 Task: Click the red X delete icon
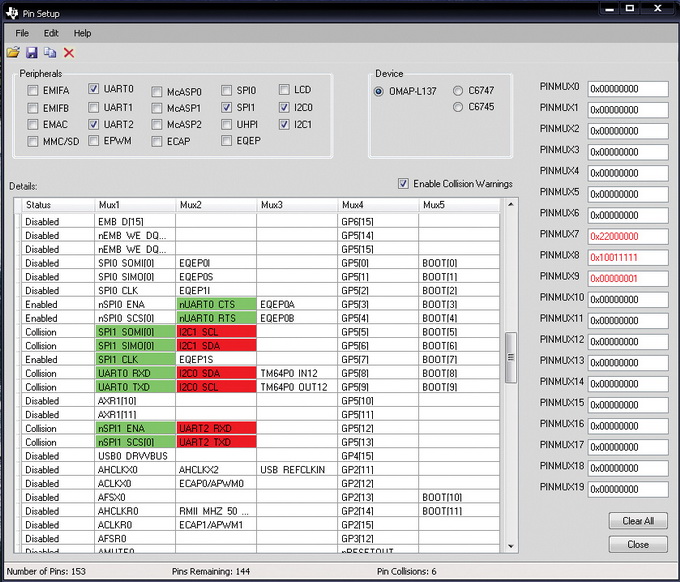point(69,52)
